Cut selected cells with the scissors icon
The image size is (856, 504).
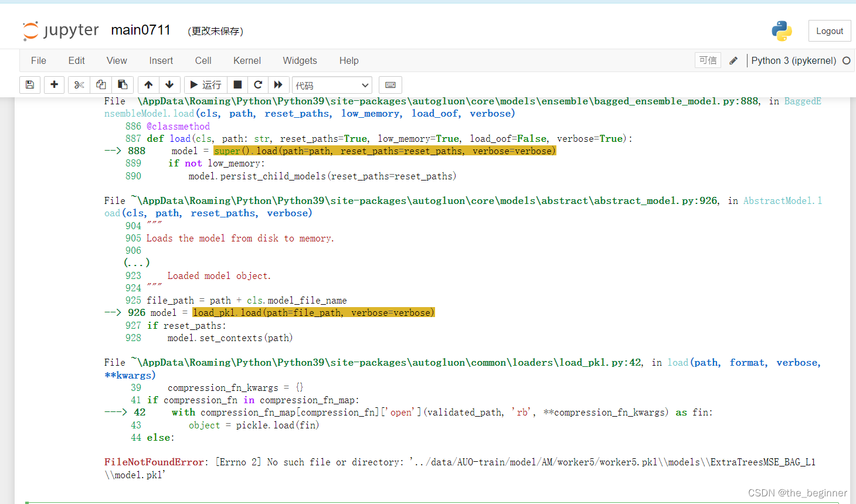tap(79, 84)
